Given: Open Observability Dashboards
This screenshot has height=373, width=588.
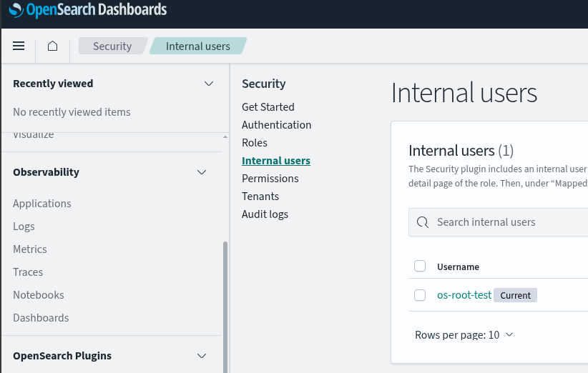Looking at the screenshot, I should [41, 318].
